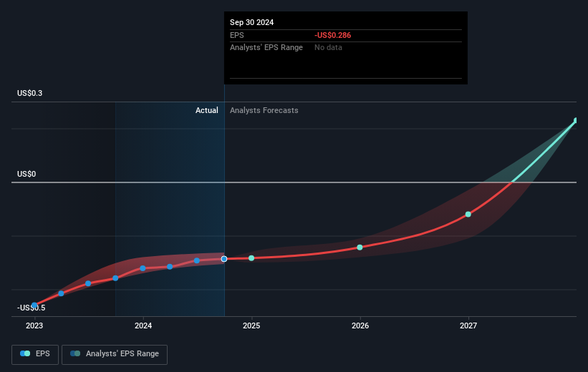Click the 2026 forecast EPS data point

tap(360, 248)
